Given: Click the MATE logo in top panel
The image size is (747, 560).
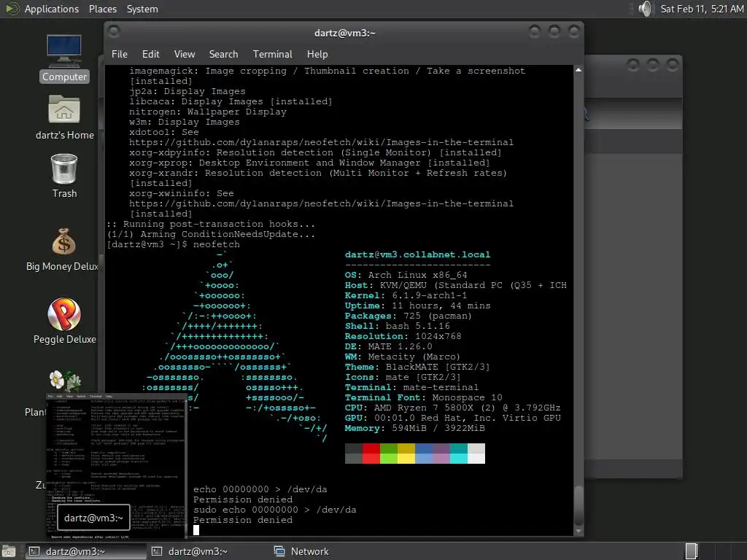Looking at the screenshot, I should point(12,9).
